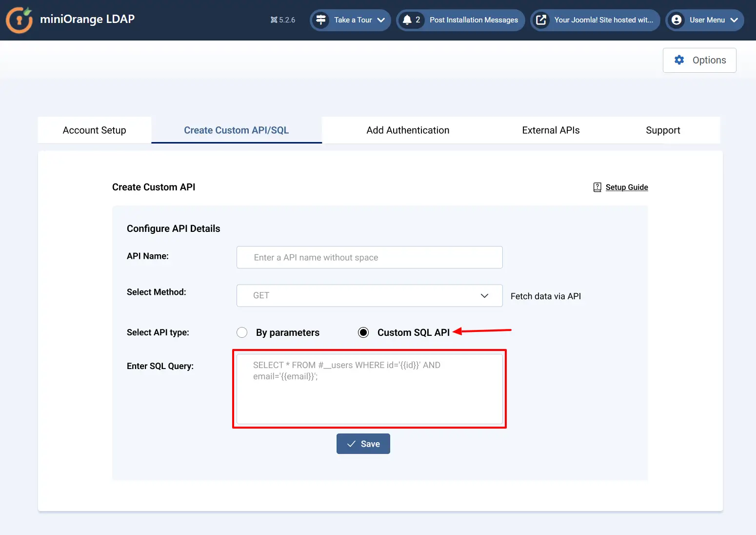
Task: Select the By parameters radio button
Action: click(242, 332)
